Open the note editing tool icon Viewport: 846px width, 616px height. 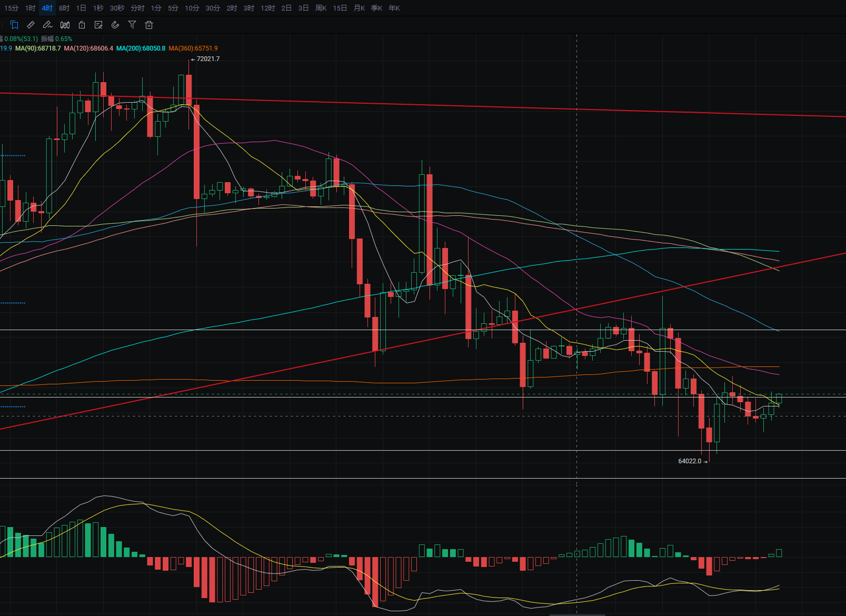tap(98, 25)
